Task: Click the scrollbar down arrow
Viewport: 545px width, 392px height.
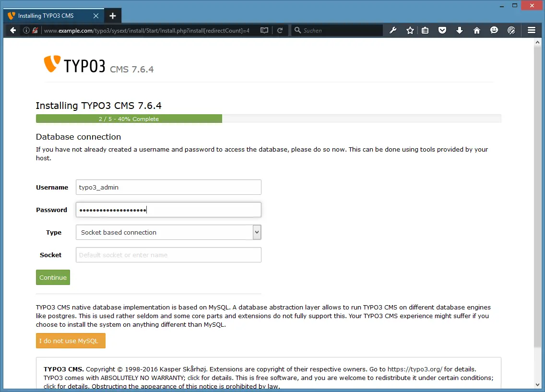Action: click(x=537, y=385)
